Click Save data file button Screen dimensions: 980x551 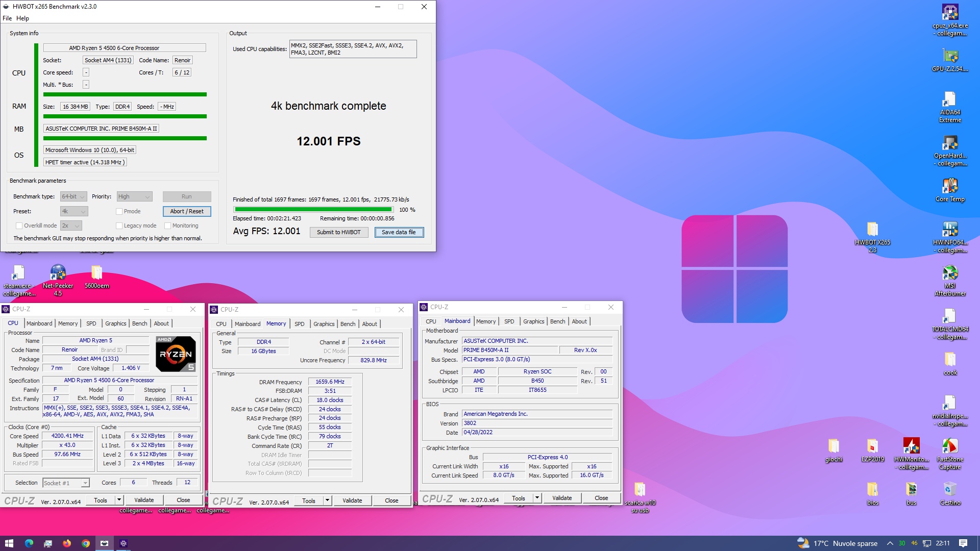(x=399, y=232)
